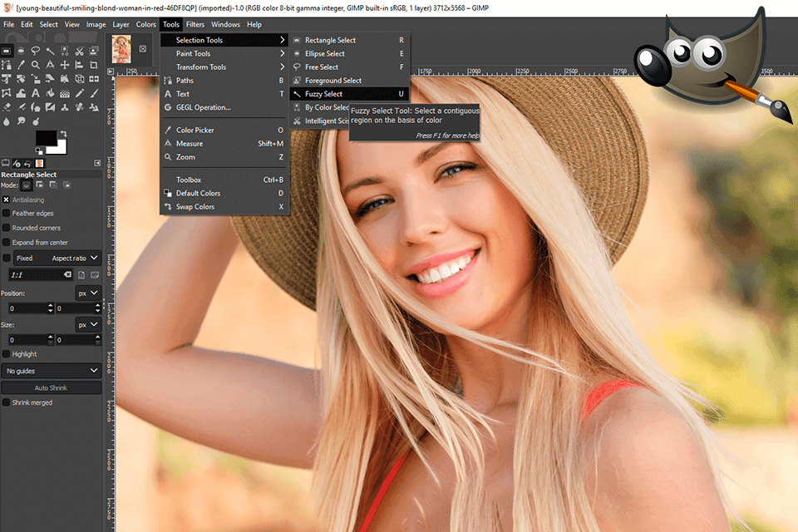Select the Clone stamp tool in toolbox
The height and width of the screenshot is (532, 798).
click(x=65, y=107)
